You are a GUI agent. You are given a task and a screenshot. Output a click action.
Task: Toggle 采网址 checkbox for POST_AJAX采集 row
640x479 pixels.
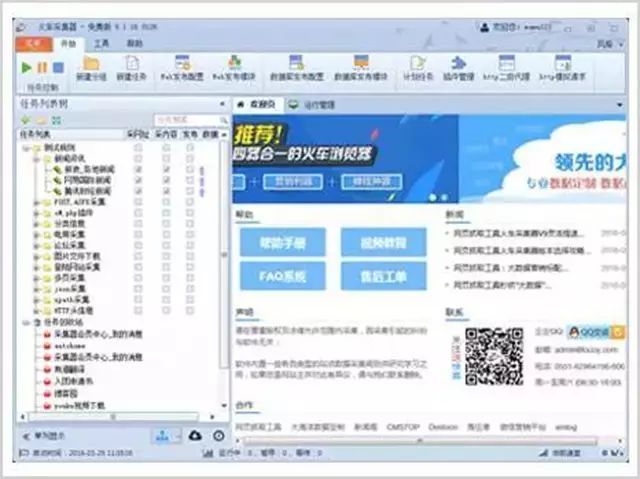pyautogui.click(x=139, y=201)
